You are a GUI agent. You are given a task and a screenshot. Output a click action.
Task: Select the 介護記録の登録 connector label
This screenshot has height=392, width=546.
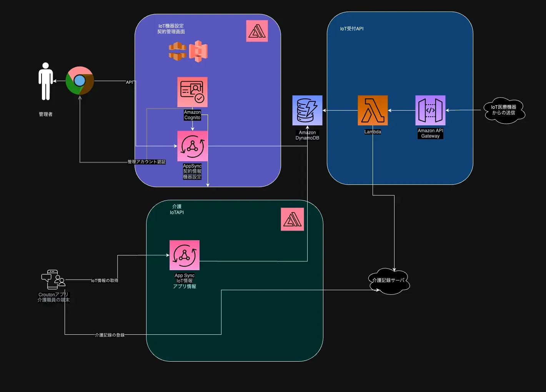coord(110,335)
